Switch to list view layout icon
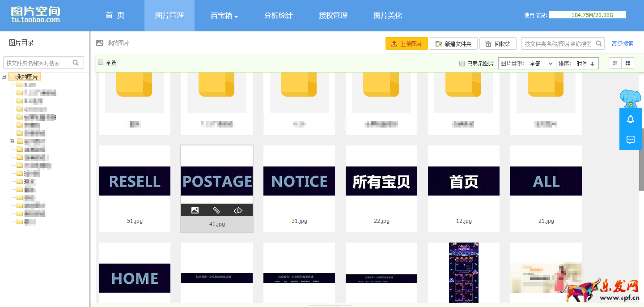644x307 pixels. coord(615,64)
